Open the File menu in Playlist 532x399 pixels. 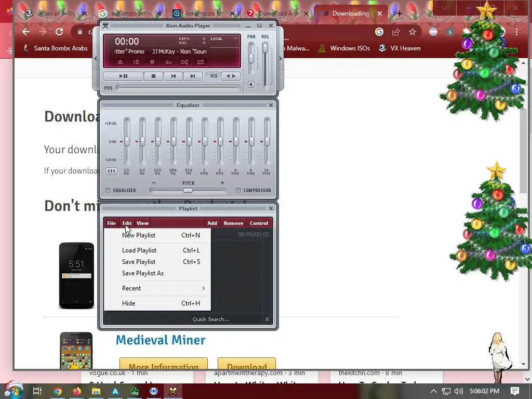coord(111,223)
